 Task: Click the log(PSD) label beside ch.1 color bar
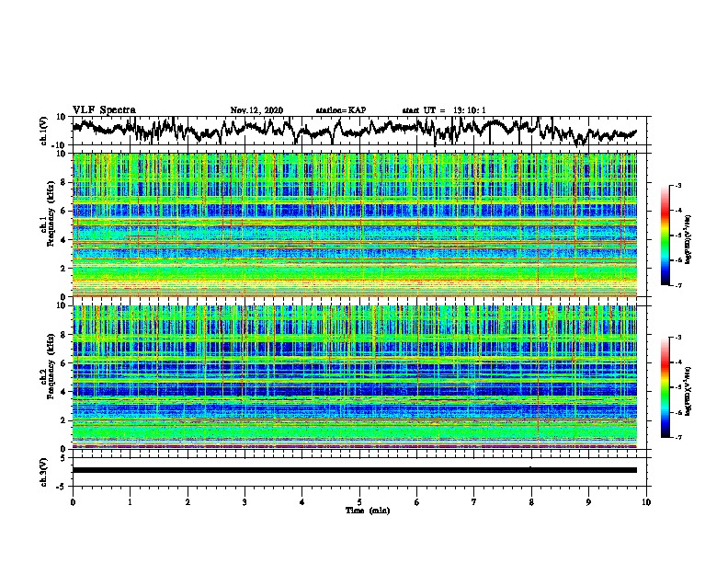688,239
